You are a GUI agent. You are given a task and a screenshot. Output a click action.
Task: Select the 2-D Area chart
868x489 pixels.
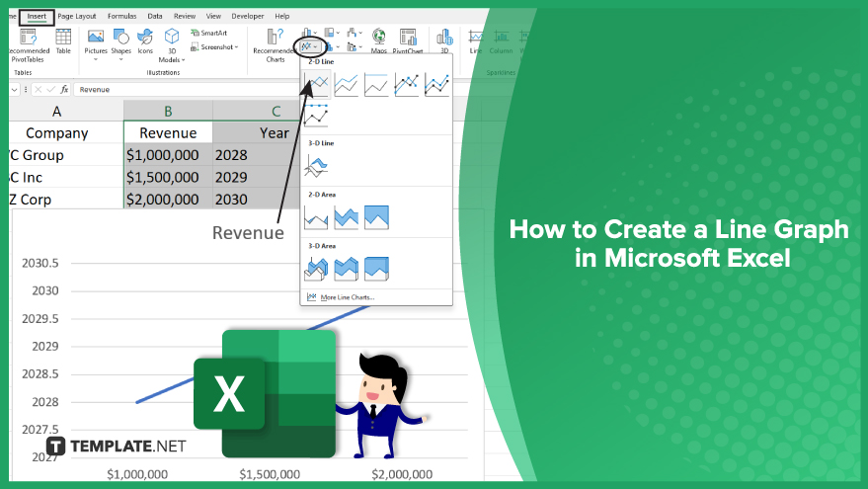click(317, 217)
